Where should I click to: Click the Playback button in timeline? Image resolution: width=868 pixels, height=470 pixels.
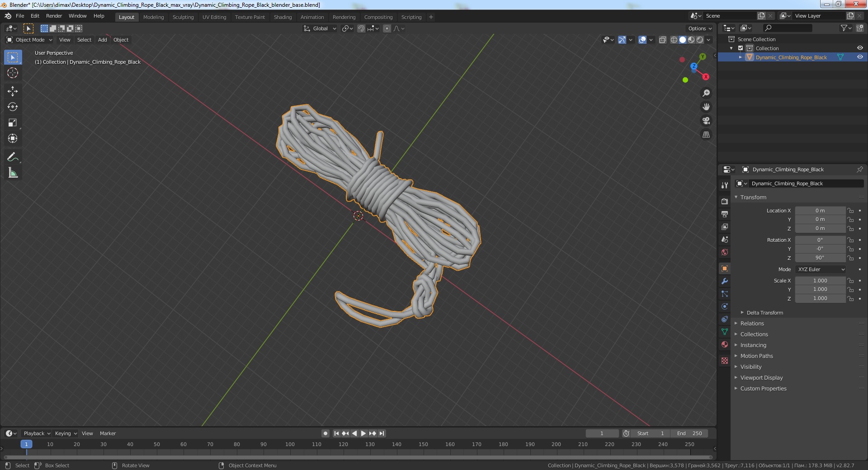(x=37, y=433)
